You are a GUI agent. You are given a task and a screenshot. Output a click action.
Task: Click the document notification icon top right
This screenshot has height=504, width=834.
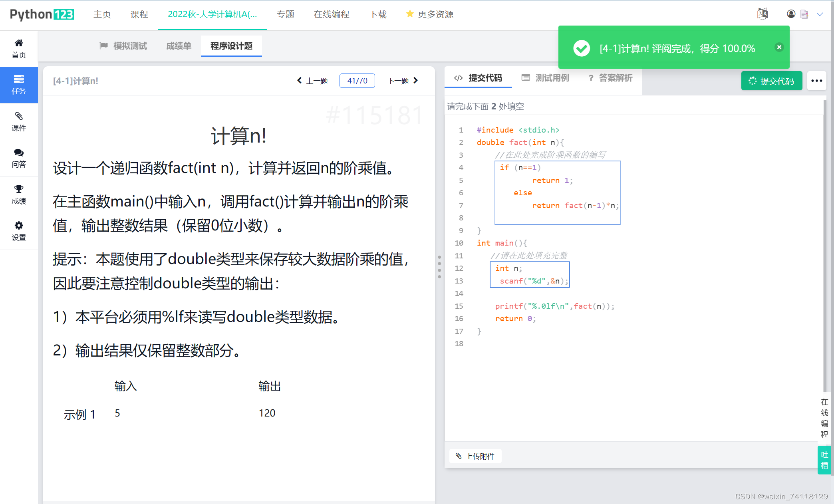(x=804, y=14)
